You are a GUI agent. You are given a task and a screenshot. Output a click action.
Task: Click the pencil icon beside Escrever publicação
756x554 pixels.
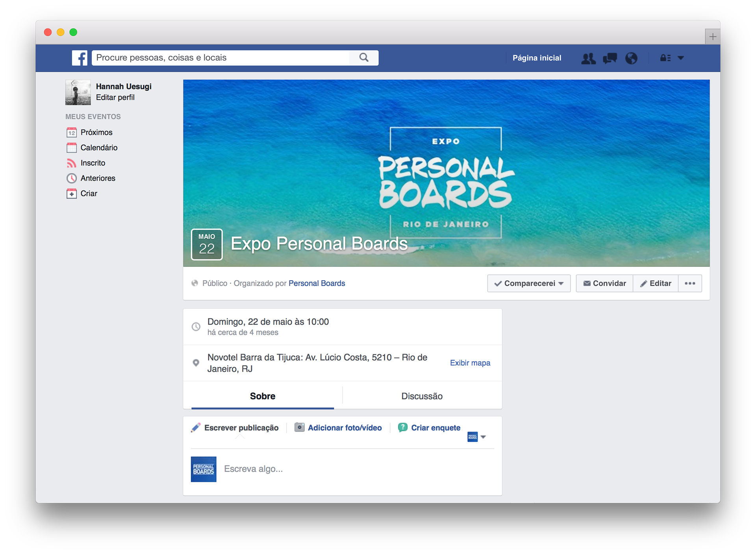[x=196, y=428]
